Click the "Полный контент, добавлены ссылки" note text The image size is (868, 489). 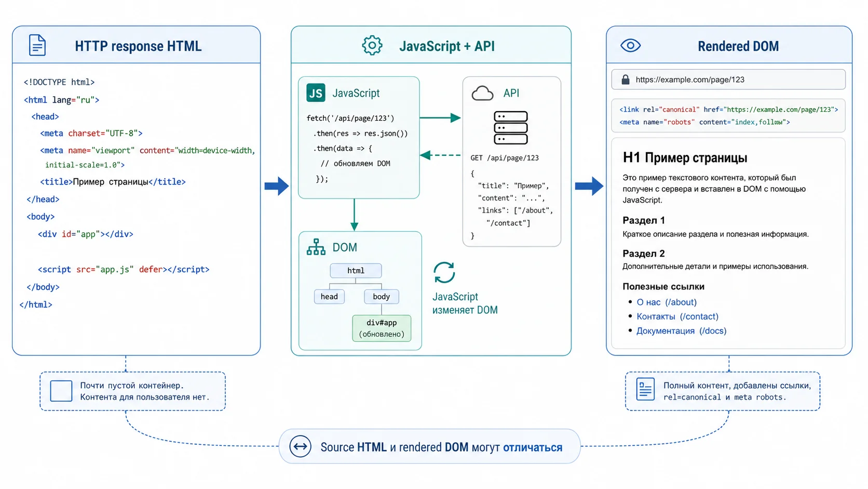coord(737,386)
